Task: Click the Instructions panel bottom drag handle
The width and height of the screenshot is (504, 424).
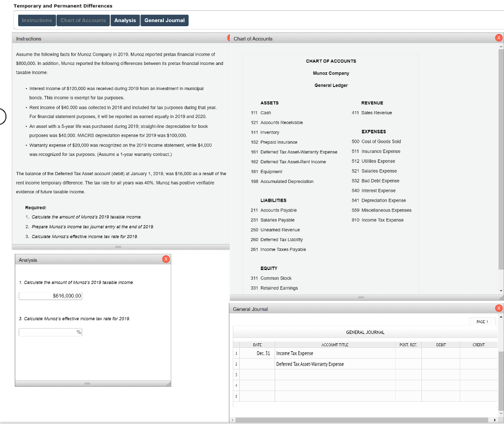Action: tap(118, 247)
